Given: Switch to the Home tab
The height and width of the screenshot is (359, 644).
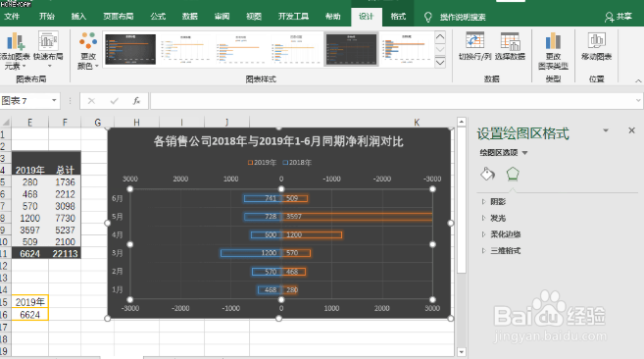Looking at the screenshot, I should pyautogui.click(x=47, y=17).
